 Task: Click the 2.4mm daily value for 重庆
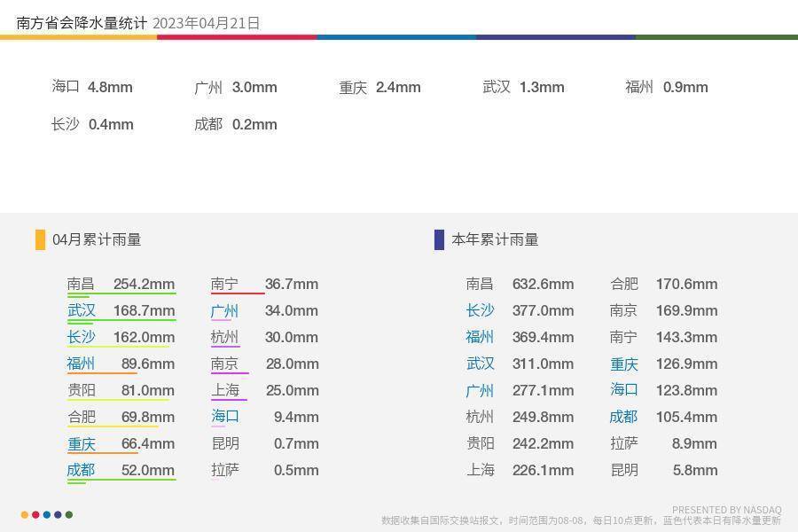pos(398,87)
